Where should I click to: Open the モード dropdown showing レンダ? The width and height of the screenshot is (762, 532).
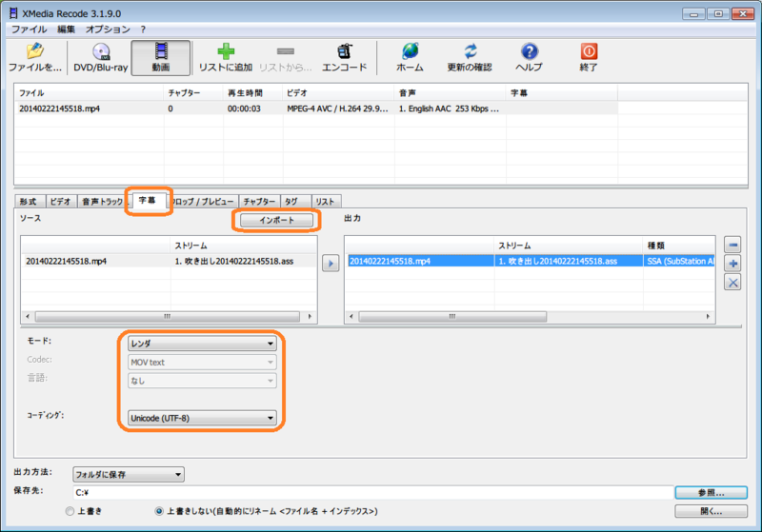point(202,344)
